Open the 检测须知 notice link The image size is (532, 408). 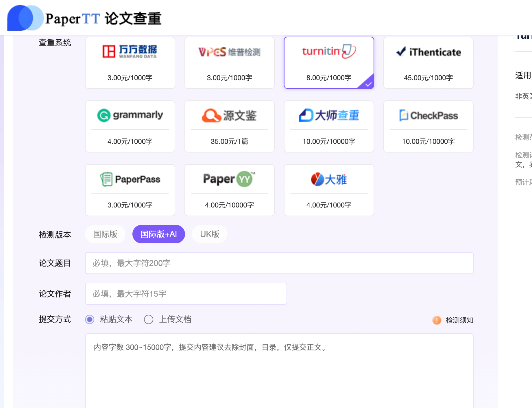[459, 320]
